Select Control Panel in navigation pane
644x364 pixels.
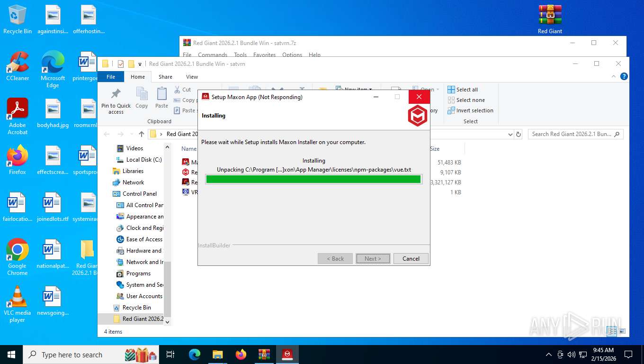(x=135, y=194)
